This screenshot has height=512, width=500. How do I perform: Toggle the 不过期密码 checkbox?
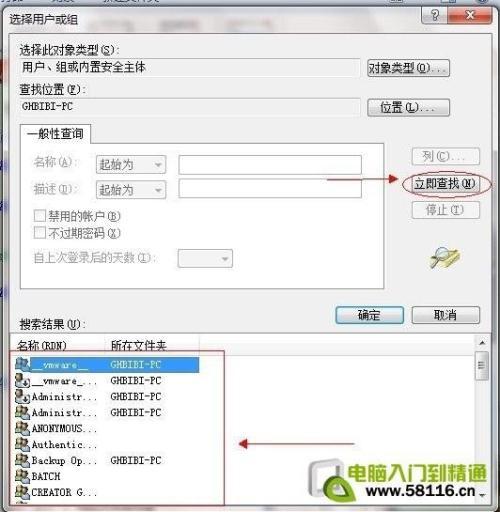(x=40, y=232)
